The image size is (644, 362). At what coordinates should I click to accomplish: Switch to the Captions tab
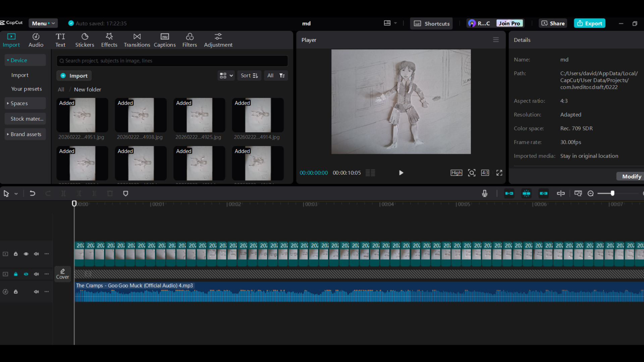[165, 40]
